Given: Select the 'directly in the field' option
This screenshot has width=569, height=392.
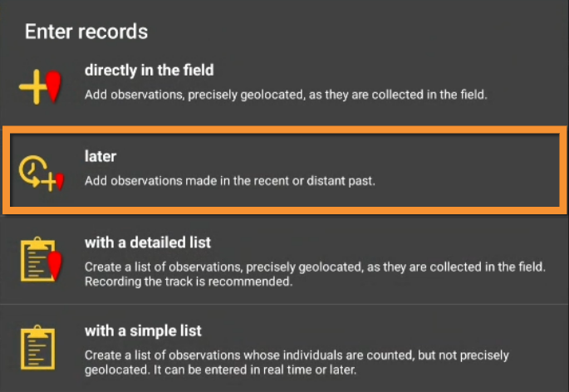Looking at the screenshot, I should (150, 71).
